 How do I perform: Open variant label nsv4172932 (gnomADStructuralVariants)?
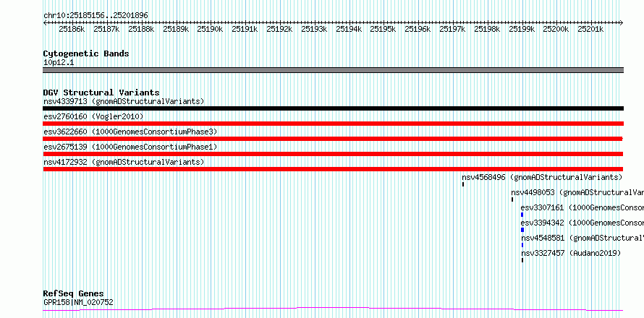click(x=124, y=162)
